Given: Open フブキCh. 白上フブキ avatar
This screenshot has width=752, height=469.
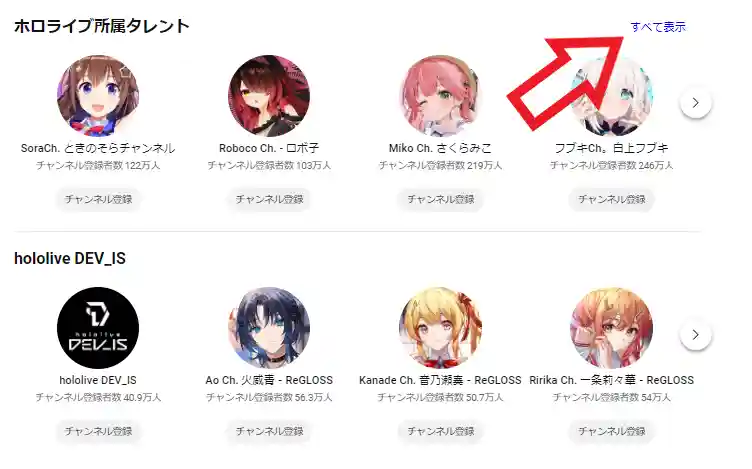Looking at the screenshot, I should [611, 96].
